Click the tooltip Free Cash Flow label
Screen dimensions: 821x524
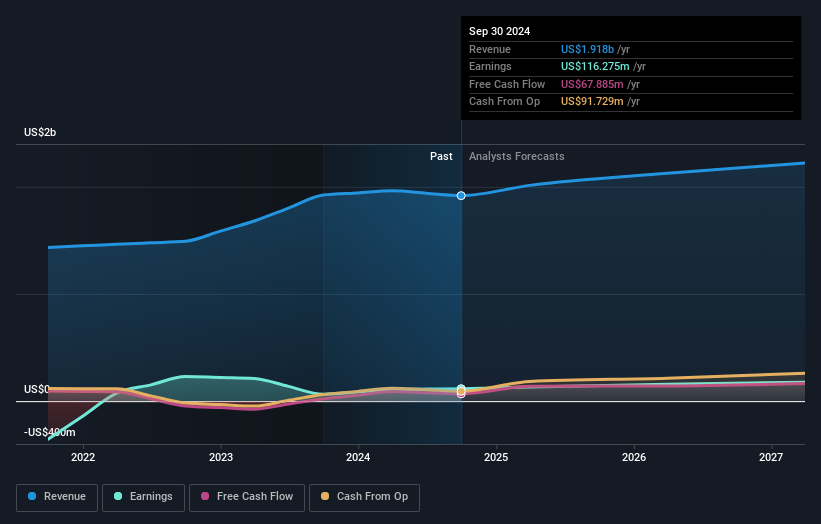[x=507, y=84]
